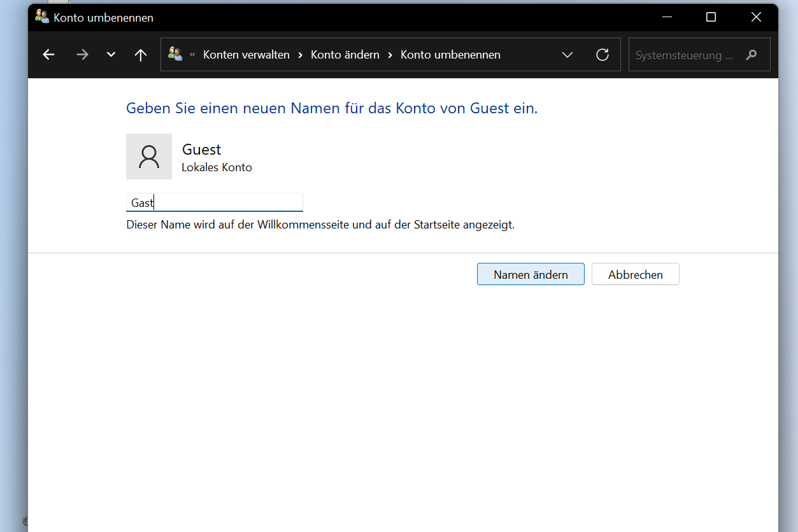The width and height of the screenshot is (798, 532).
Task: Click the magnifier icon in search box
Action: click(x=751, y=55)
